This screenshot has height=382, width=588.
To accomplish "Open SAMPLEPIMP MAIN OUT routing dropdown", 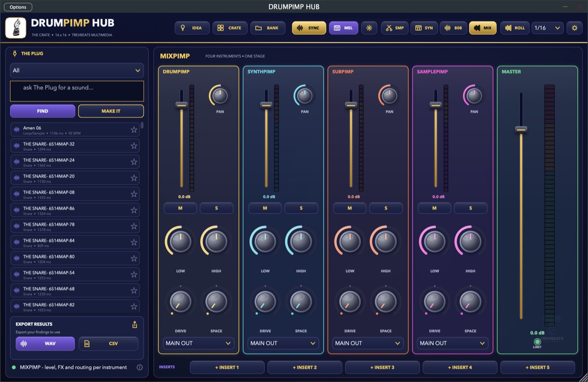I will point(452,343).
